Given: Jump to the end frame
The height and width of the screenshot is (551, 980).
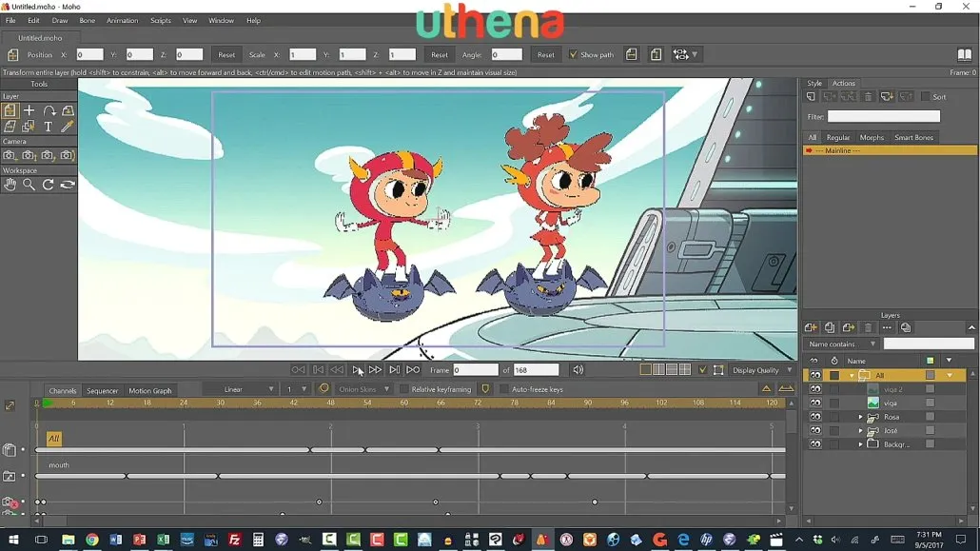Looking at the screenshot, I should coord(413,369).
